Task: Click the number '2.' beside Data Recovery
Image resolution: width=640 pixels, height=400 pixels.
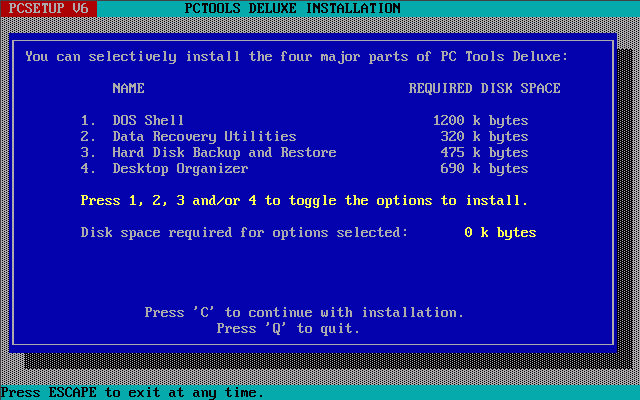Action: click(x=88, y=136)
